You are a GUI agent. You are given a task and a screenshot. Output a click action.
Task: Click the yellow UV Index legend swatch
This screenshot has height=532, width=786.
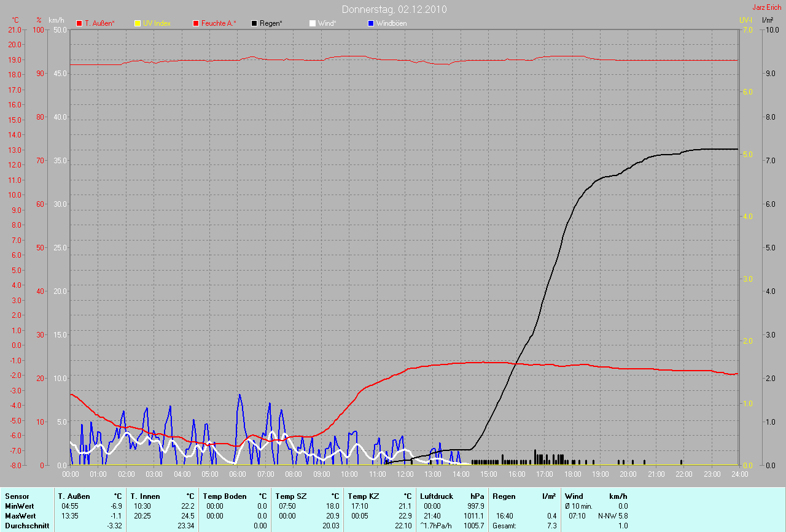[138, 23]
